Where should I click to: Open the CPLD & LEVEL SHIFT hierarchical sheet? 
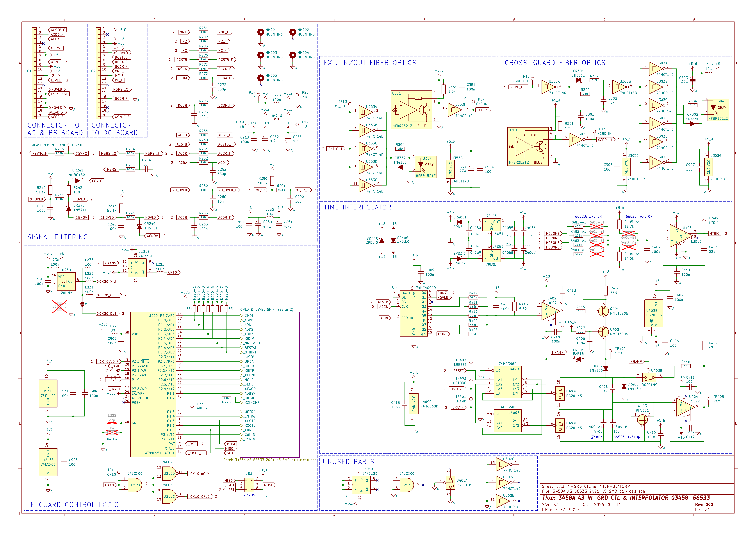[270, 384]
